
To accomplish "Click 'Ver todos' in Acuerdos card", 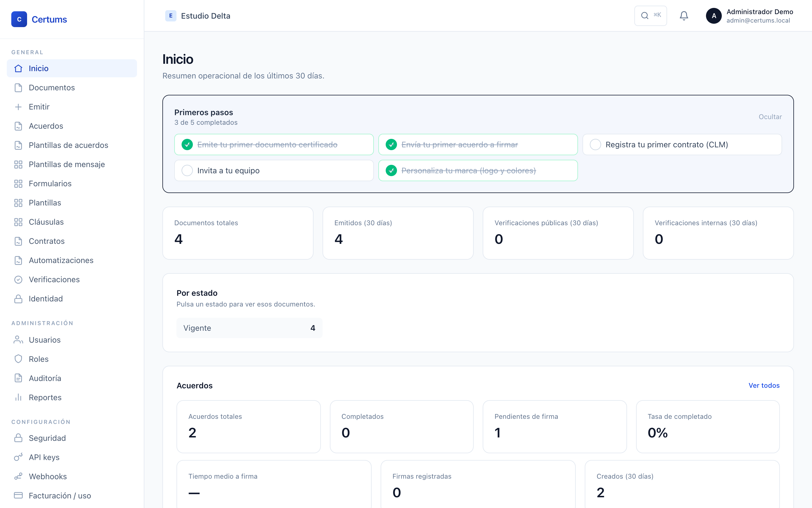I will [764, 385].
